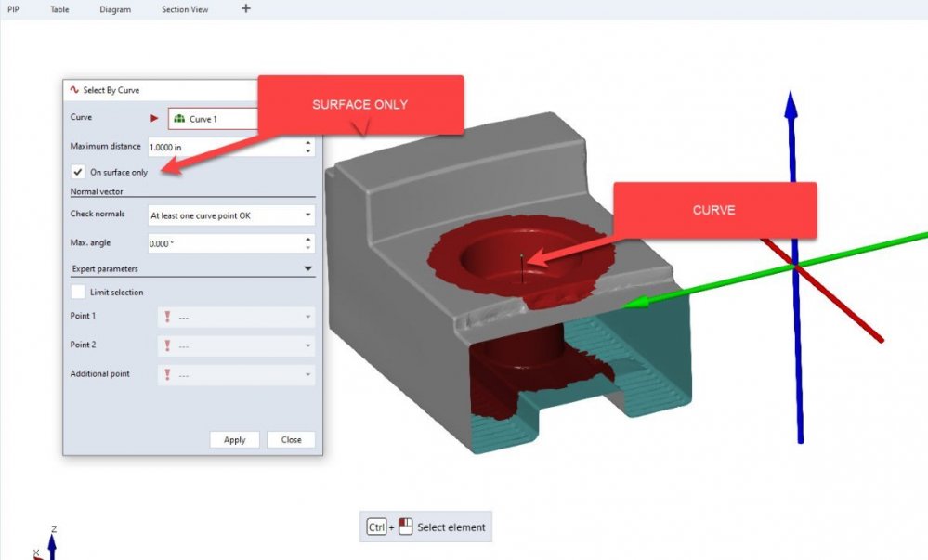The image size is (928, 560).
Task: Click the plus icon to add tab
Action: click(x=245, y=9)
